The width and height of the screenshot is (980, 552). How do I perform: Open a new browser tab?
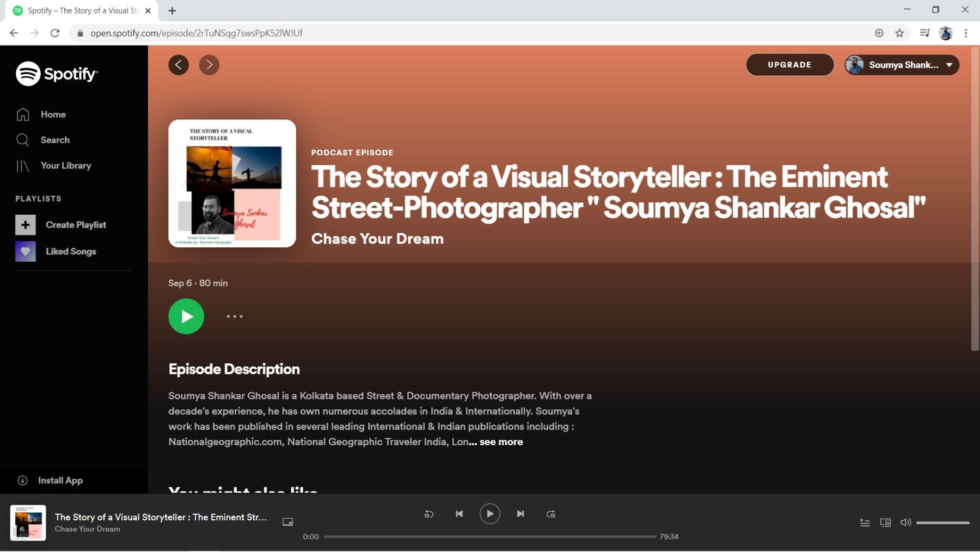pos(172,10)
